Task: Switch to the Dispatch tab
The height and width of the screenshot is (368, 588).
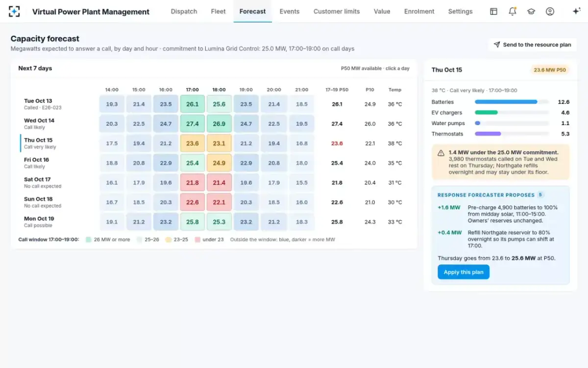Action: [184, 11]
